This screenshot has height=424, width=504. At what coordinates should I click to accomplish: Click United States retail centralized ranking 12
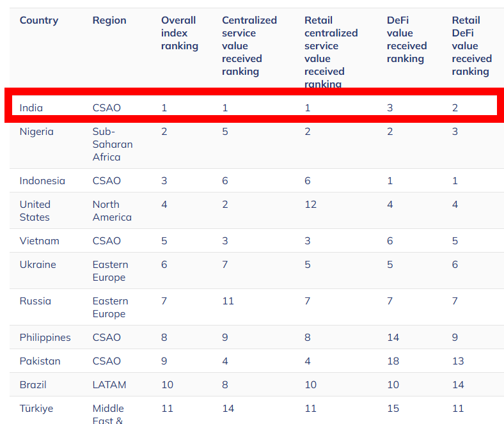[310, 205]
